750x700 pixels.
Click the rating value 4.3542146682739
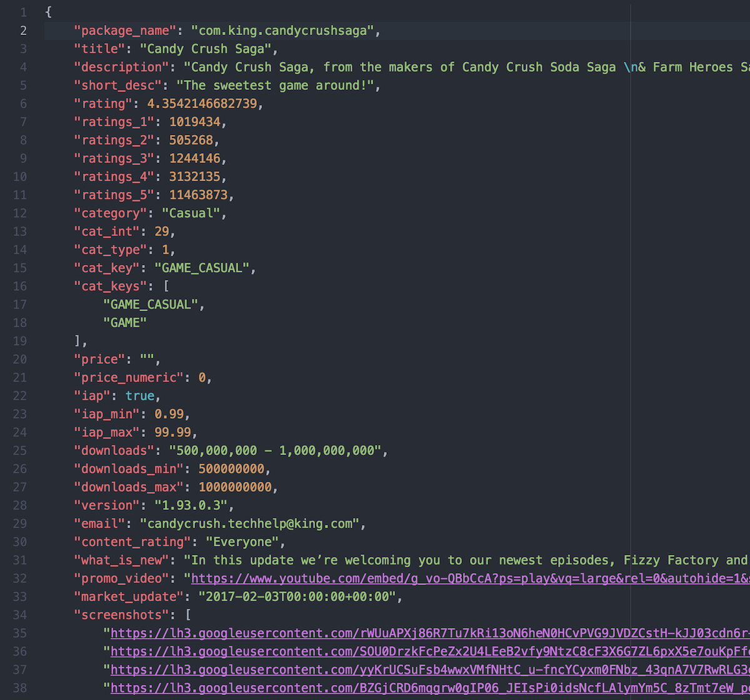click(x=201, y=104)
